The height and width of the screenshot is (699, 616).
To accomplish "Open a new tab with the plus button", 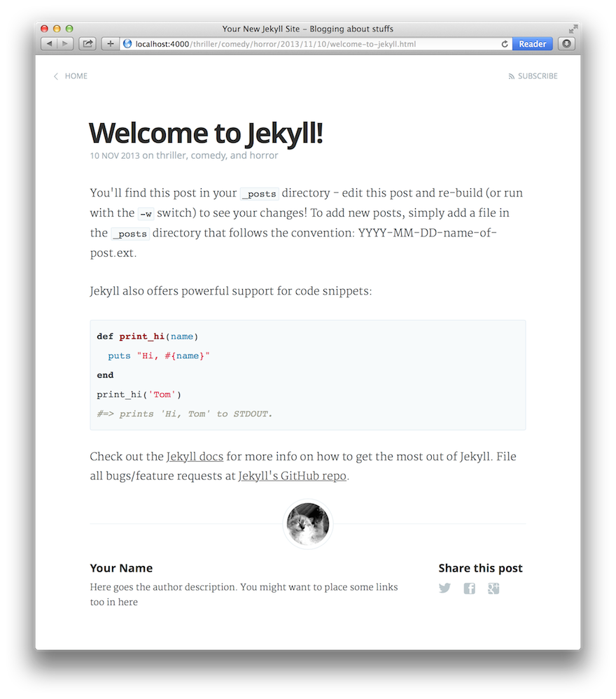I will pyautogui.click(x=109, y=43).
